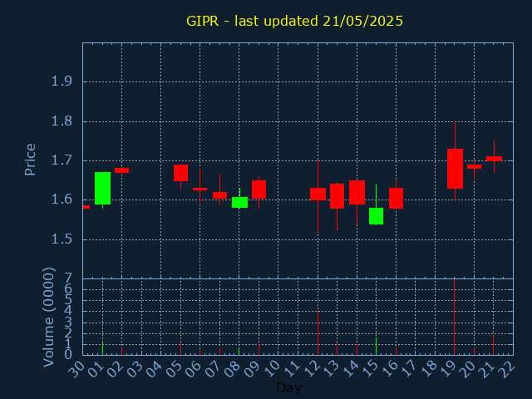This screenshot has height=399, width=532.
Task: Click the day 21 x-axis label
Action: [488, 368]
